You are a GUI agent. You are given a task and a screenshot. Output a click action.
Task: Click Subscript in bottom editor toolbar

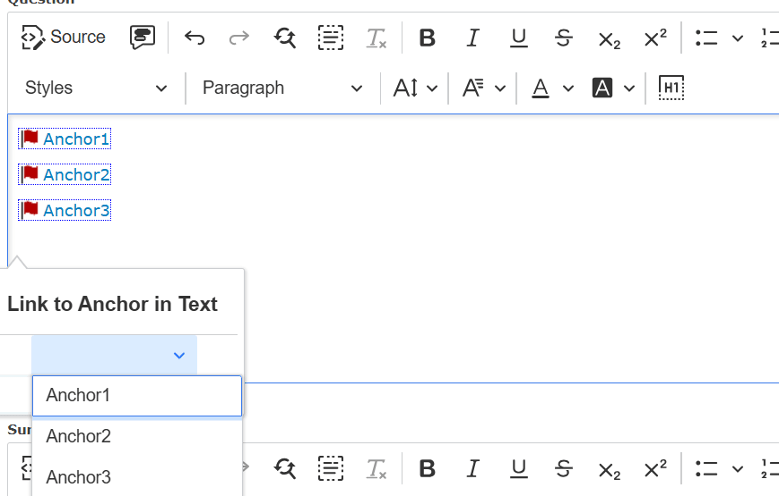coord(609,470)
